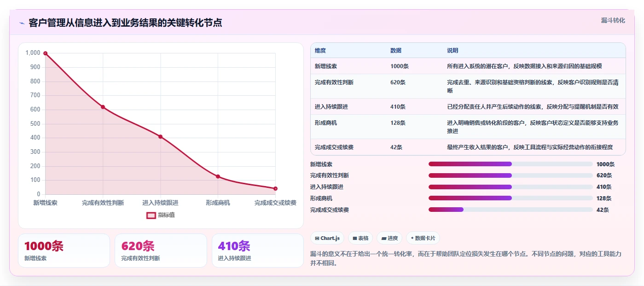Click the page title 客户管理从信息进入到业务结果的关键转化节点

(x=125, y=23)
